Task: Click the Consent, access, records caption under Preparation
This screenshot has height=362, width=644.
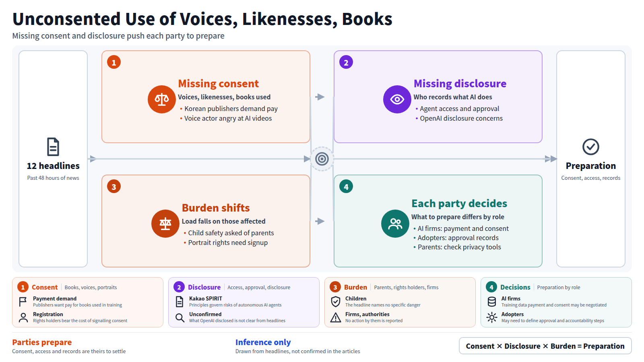Action: [591, 178]
